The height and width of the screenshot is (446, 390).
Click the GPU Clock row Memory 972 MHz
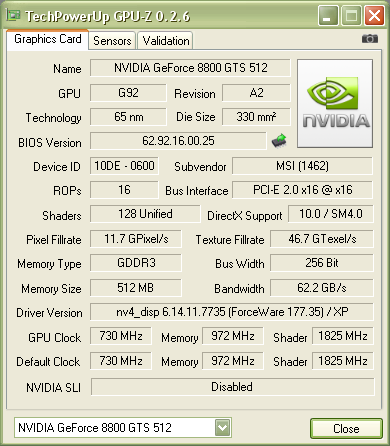click(233, 336)
